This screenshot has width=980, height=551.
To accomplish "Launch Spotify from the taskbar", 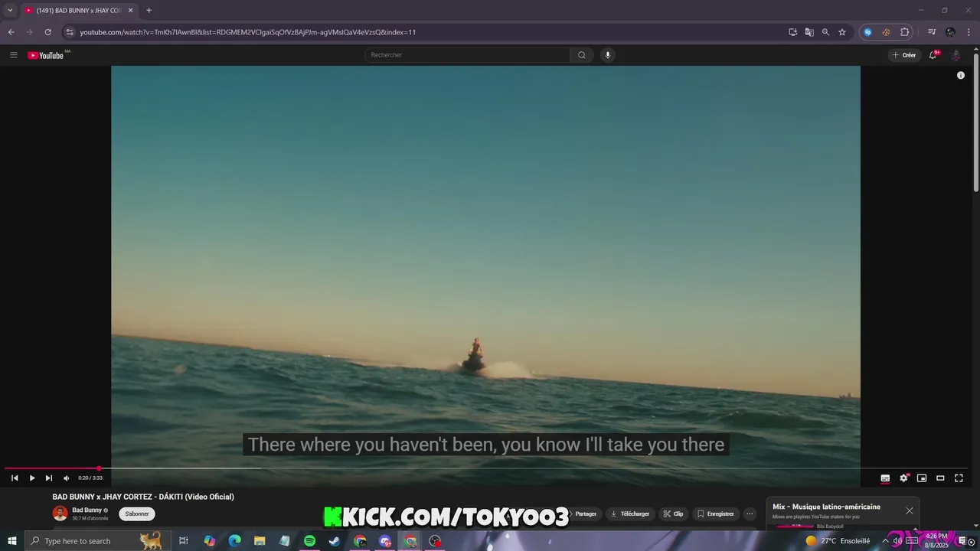I will pyautogui.click(x=309, y=541).
